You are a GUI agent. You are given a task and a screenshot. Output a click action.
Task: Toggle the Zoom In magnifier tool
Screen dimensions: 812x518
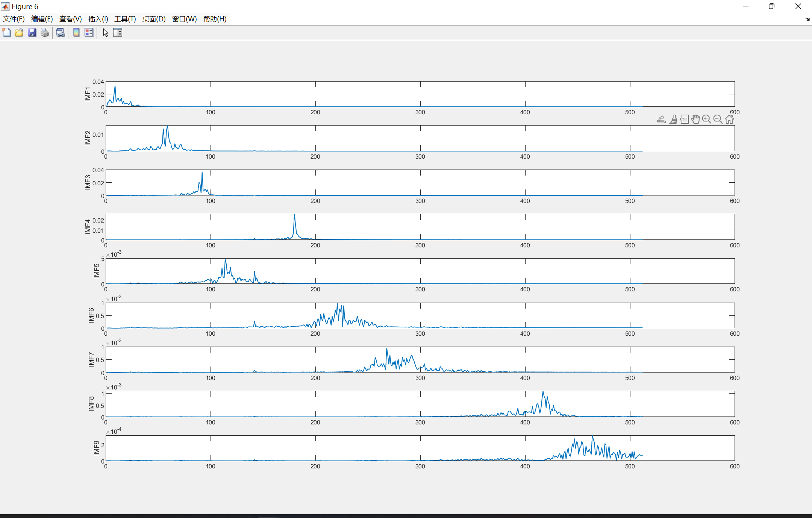click(707, 119)
